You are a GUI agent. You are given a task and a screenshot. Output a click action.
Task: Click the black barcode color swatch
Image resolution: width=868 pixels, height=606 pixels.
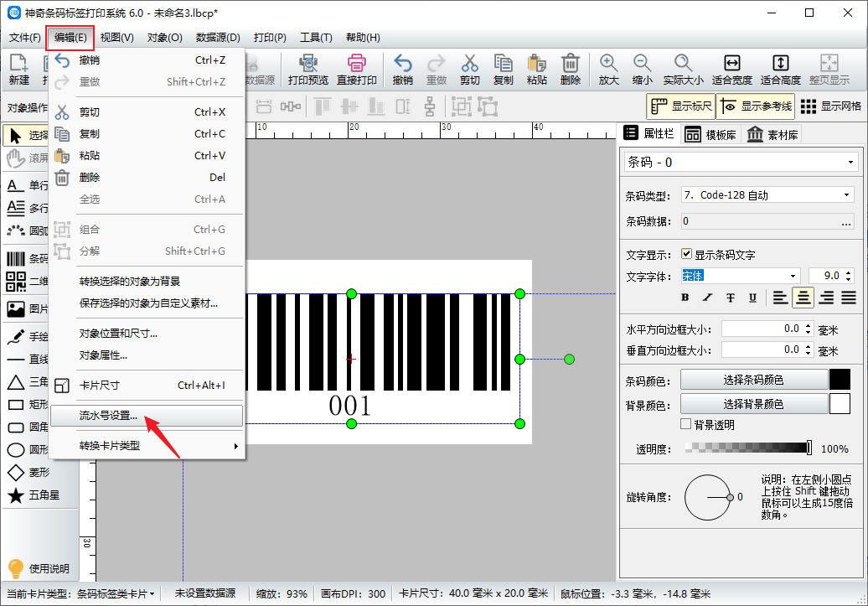pos(840,380)
